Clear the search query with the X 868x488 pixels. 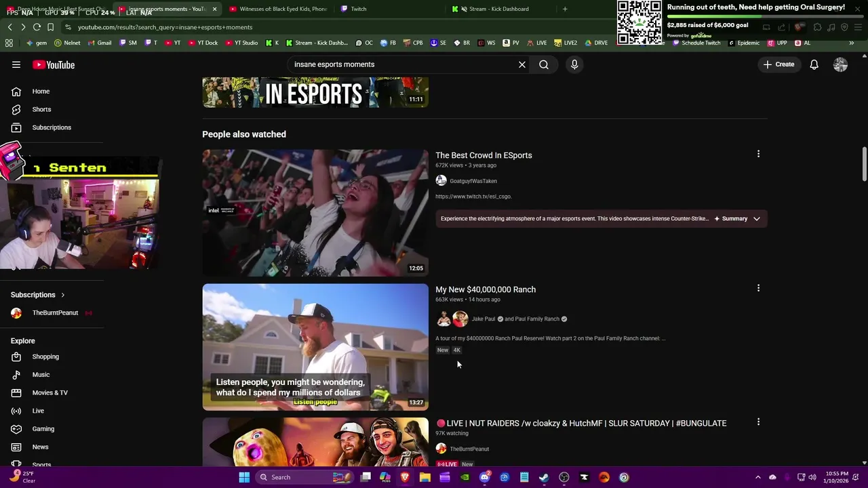point(522,64)
